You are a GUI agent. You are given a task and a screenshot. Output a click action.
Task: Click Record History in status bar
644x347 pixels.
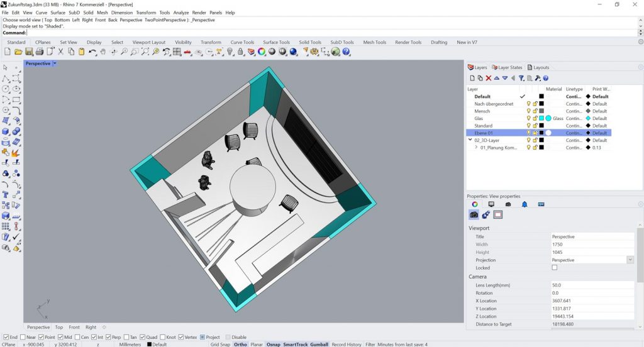(x=347, y=344)
